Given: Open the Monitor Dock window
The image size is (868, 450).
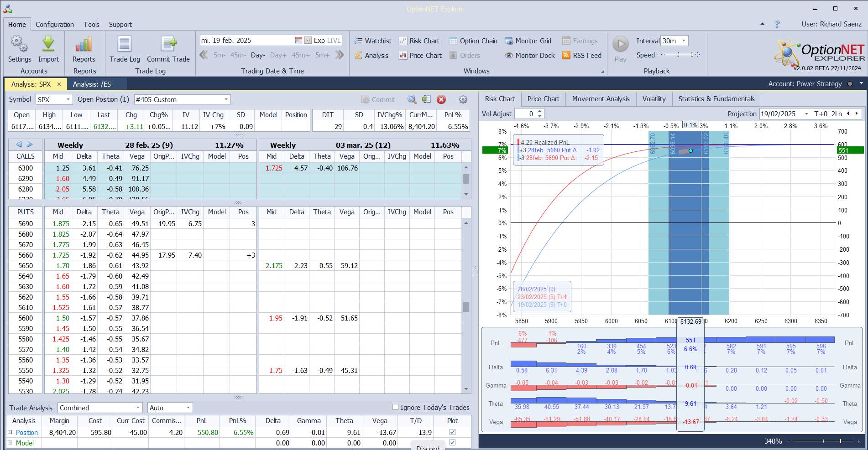Looking at the screenshot, I should (530, 56).
